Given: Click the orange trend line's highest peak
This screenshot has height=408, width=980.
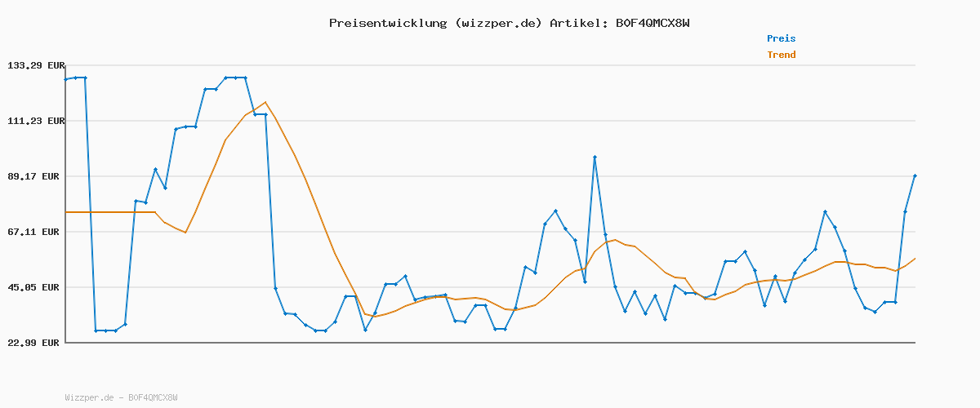Looking at the screenshot, I should point(265,102).
